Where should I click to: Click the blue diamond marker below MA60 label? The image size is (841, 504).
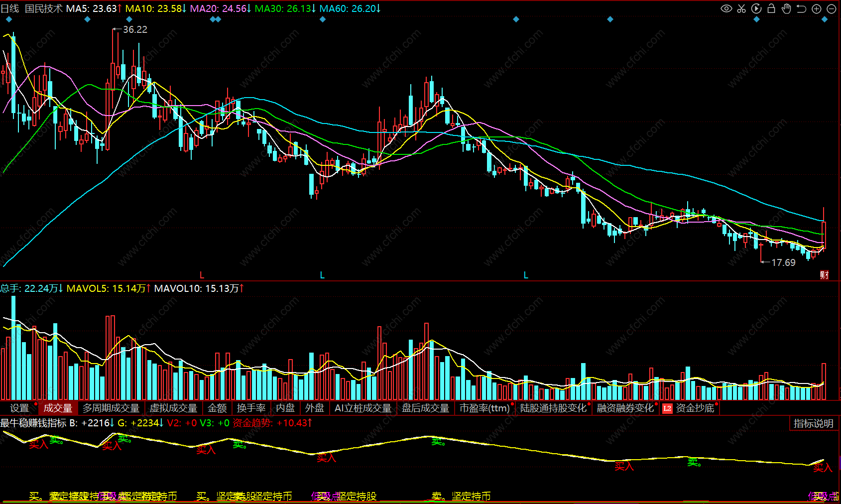coord(323,19)
